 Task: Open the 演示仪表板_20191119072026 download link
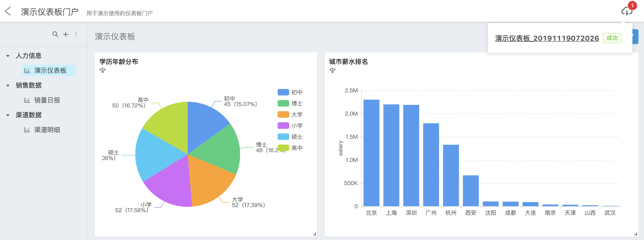coord(547,38)
